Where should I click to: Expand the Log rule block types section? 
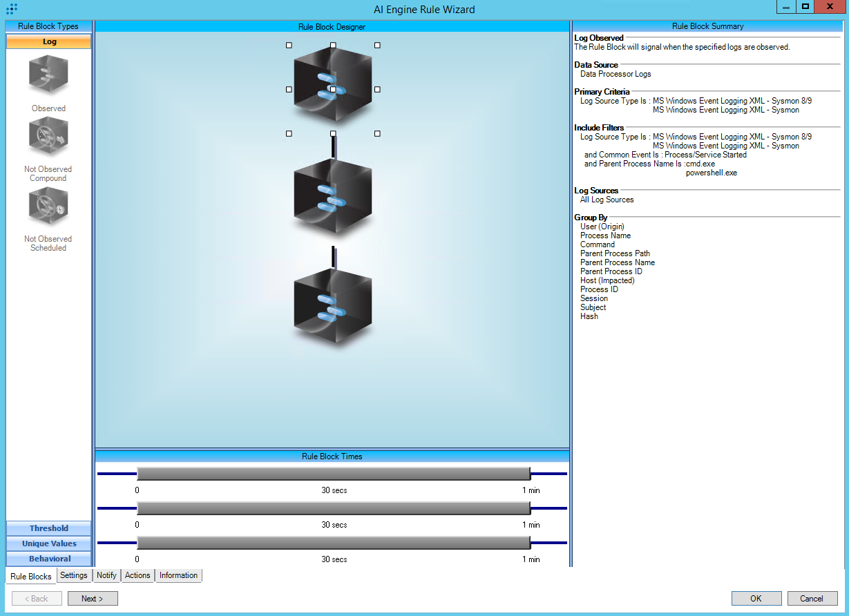(x=48, y=41)
